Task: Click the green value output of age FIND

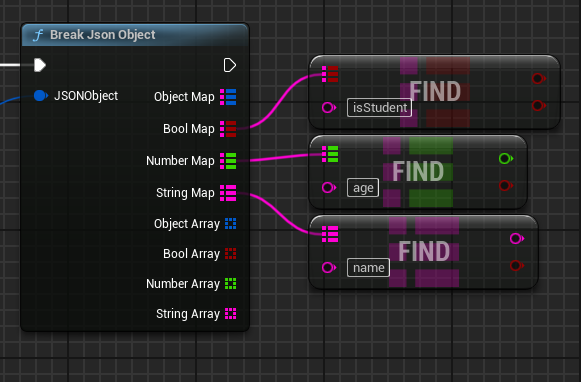Action: [x=506, y=159]
